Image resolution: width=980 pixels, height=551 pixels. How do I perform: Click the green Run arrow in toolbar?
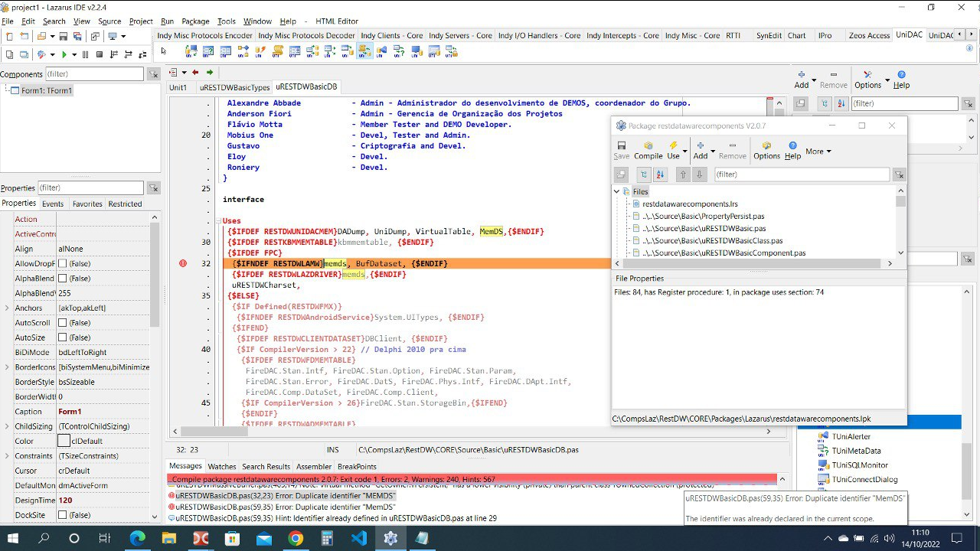64,54
